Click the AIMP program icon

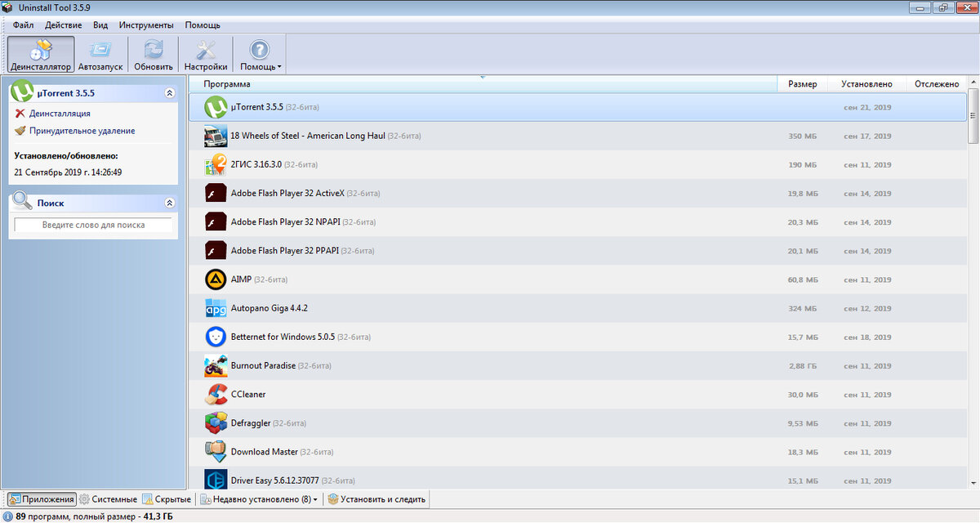tap(216, 279)
